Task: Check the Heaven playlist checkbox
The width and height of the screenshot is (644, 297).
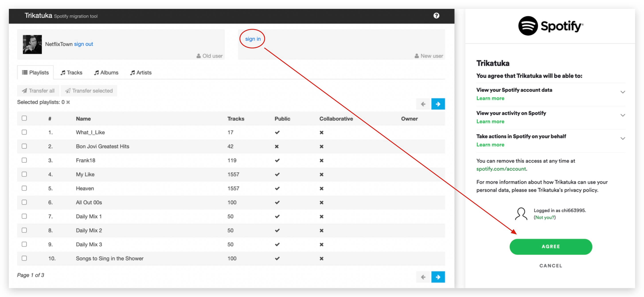Action: 24,188
